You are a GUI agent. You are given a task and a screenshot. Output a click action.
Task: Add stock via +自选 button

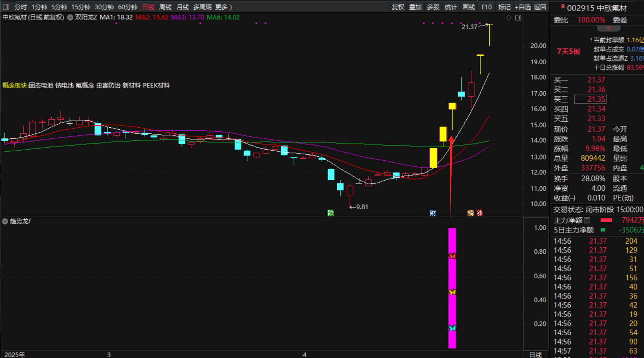tap(523, 7)
